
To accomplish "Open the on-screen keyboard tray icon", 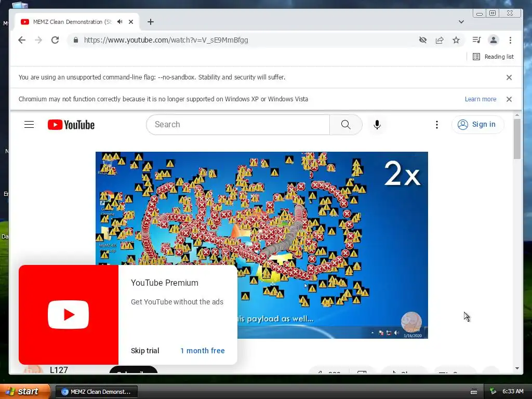I will point(474,392).
